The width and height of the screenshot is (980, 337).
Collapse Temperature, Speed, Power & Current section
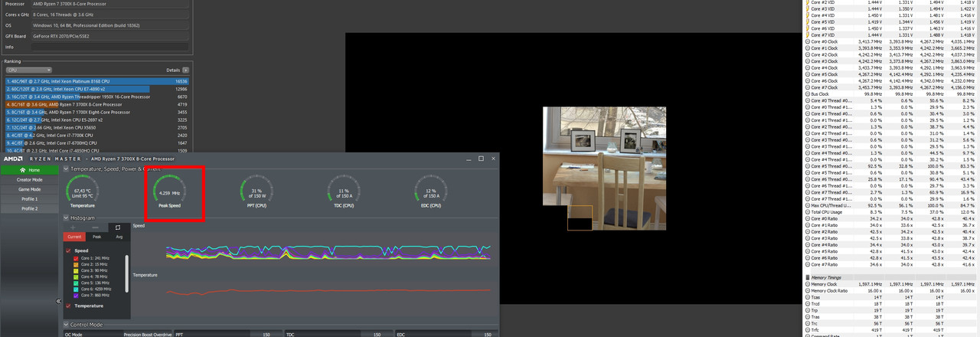coord(65,168)
